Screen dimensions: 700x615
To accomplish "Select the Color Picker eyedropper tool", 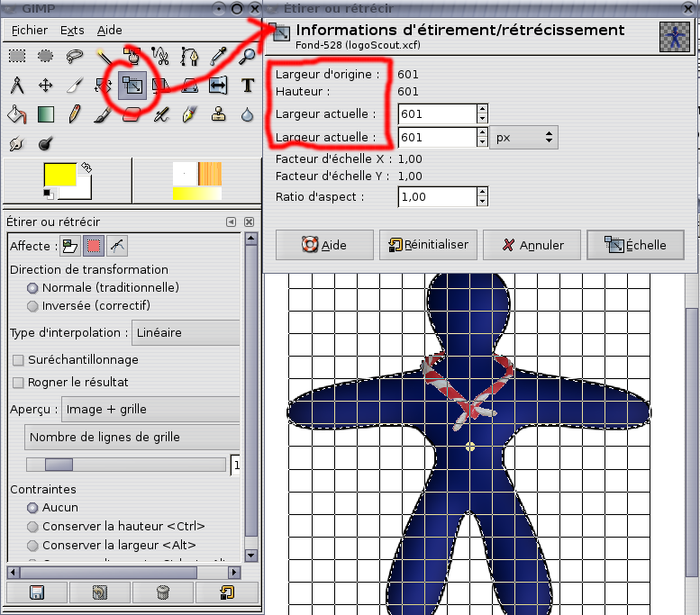I will [218, 57].
